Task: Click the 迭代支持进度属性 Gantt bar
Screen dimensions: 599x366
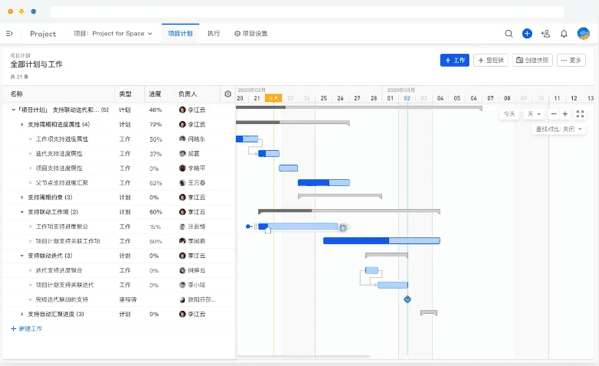Action: click(x=269, y=154)
